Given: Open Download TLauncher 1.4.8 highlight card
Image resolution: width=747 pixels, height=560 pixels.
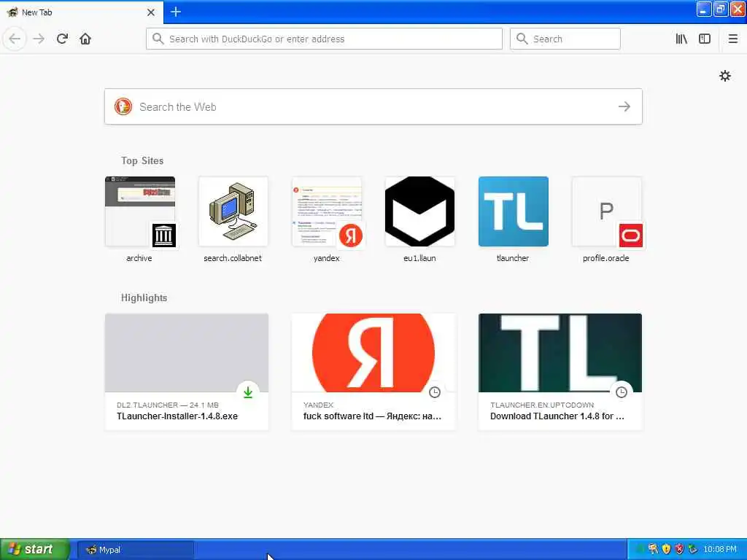Looking at the screenshot, I should point(560,372).
